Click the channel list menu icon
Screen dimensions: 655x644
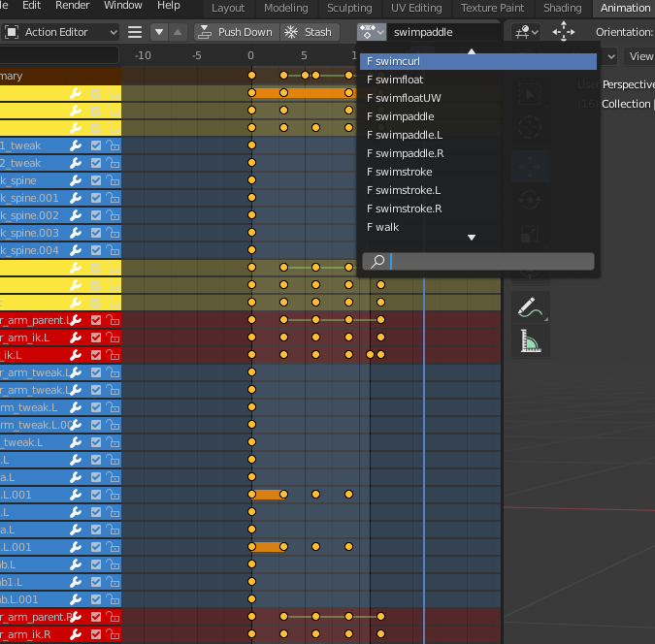point(135,32)
